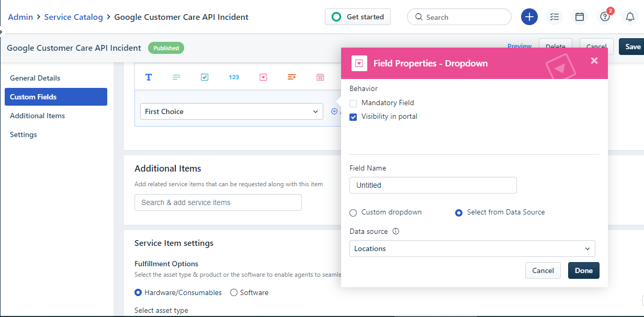The height and width of the screenshot is (317, 644).
Task: Open the Additional Items sidebar section
Action: (x=38, y=116)
